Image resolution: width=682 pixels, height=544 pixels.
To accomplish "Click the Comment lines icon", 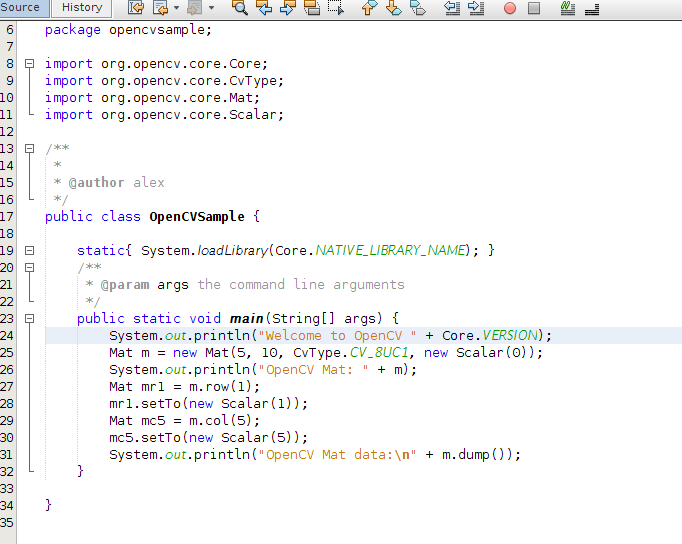I will [568, 7].
